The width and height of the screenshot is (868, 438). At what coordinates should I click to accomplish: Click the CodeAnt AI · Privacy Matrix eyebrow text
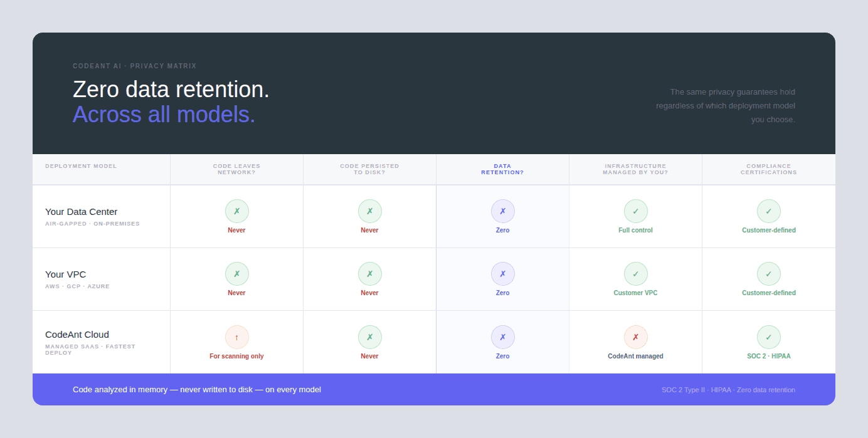(134, 66)
